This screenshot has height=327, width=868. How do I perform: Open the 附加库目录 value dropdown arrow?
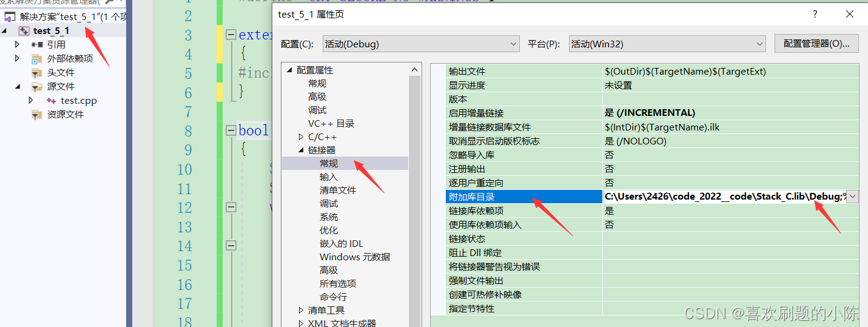click(852, 197)
